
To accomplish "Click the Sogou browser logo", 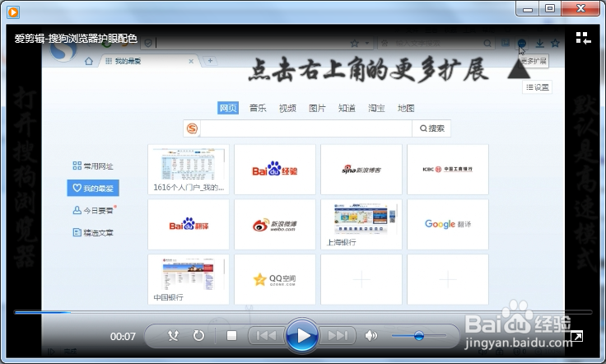I will pyautogui.click(x=63, y=49).
